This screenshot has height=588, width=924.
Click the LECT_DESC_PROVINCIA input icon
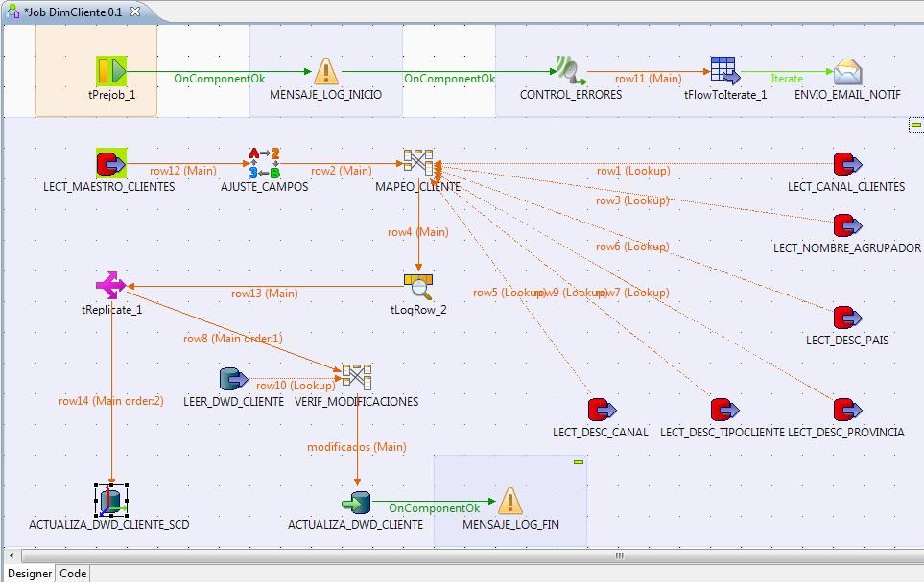(847, 409)
